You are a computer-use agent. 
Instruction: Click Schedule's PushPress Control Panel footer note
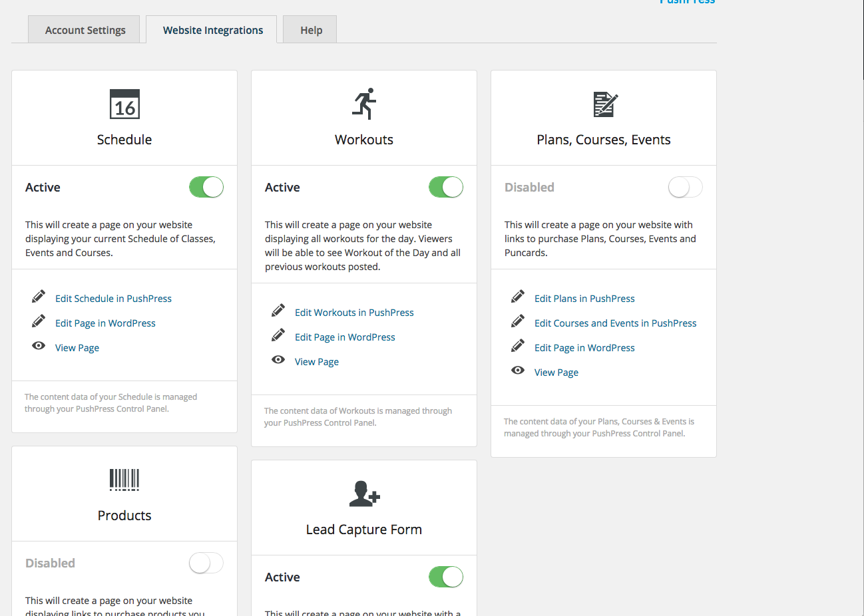pyautogui.click(x=111, y=403)
